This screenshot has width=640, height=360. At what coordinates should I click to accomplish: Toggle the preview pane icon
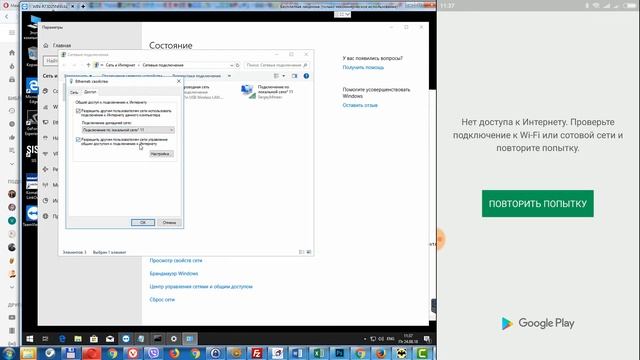pos(295,76)
